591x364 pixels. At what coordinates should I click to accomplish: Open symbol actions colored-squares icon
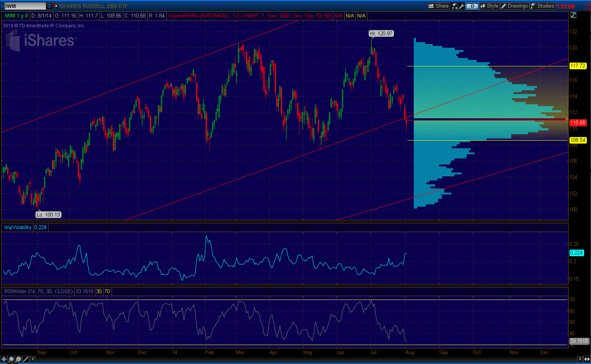tap(55, 6)
